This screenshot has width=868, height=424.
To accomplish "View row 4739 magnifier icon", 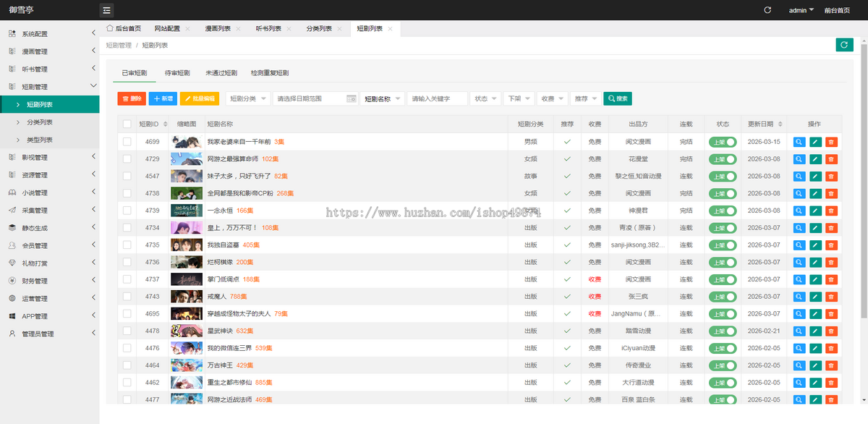I will click(x=799, y=211).
